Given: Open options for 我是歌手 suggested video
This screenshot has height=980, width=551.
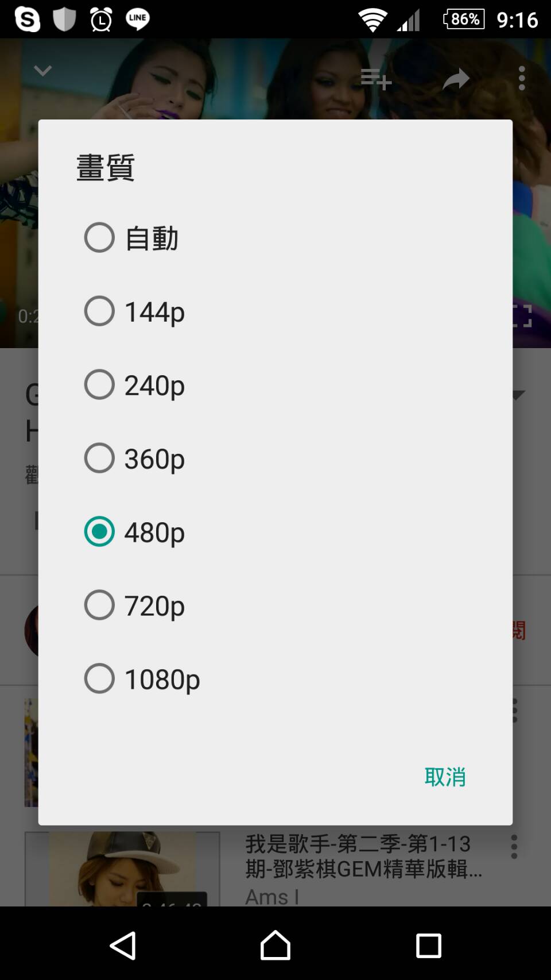Looking at the screenshot, I should [x=514, y=847].
